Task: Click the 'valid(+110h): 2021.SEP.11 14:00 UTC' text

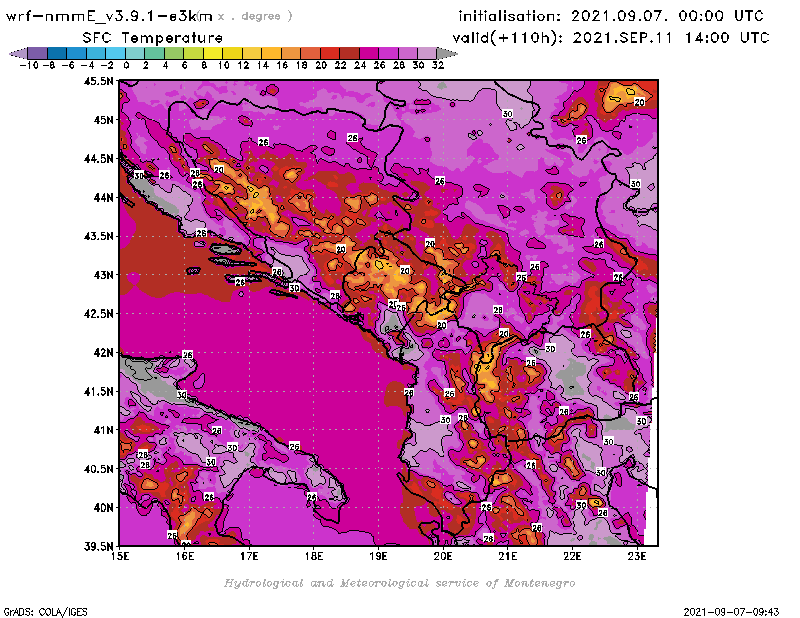Action: pos(611,38)
